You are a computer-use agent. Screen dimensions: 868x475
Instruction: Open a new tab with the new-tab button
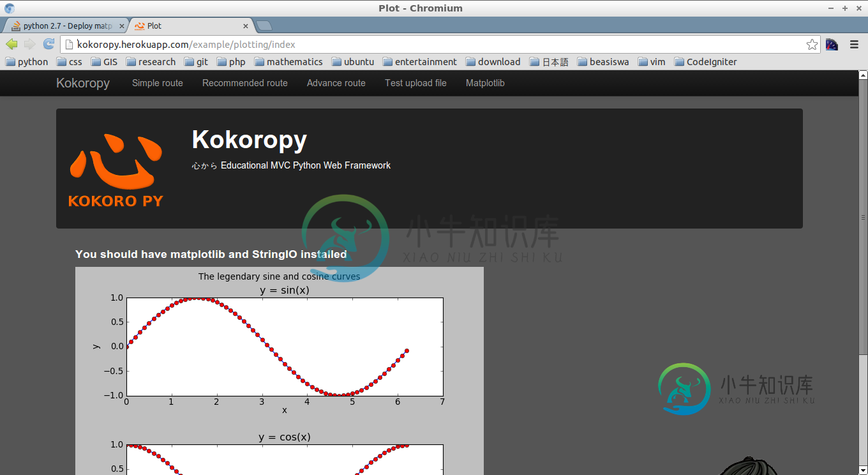pyautogui.click(x=264, y=26)
